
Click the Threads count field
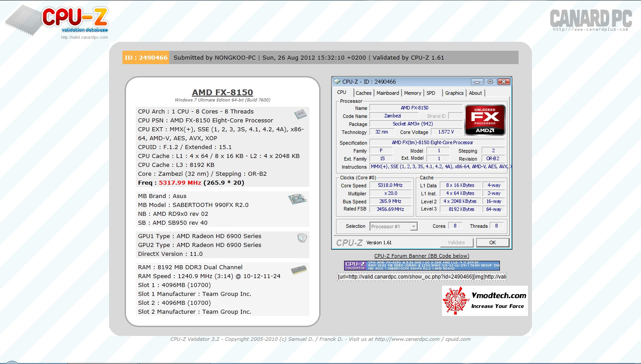tap(496, 226)
